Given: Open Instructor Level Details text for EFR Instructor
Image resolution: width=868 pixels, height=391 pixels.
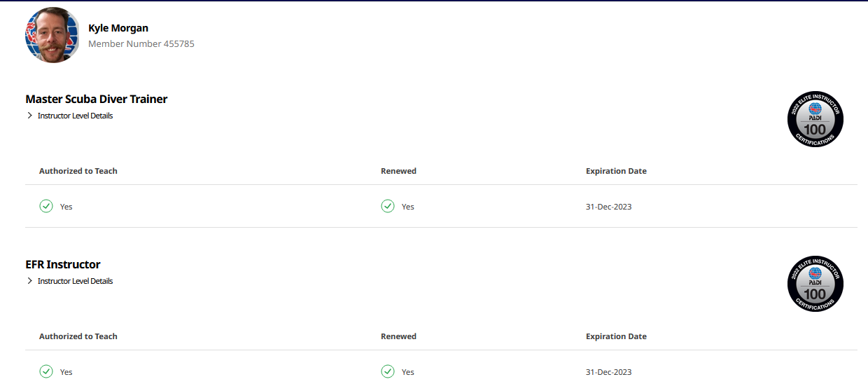Looking at the screenshot, I should 75,281.
